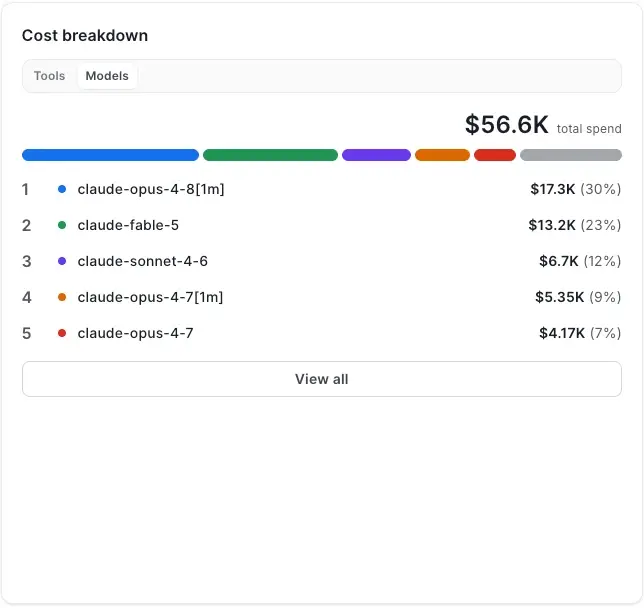Click the purple segment of the spend bar
The image size is (644, 608).
376,155
